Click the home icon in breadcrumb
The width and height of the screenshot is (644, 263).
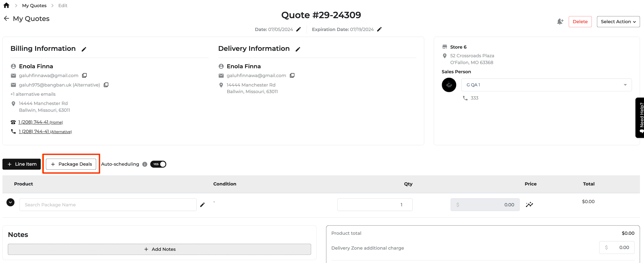tap(6, 5)
